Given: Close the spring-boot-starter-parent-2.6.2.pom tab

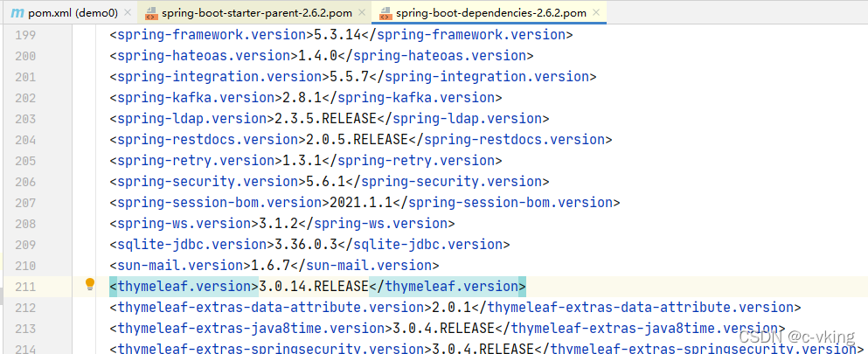Looking at the screenshot, I should [x=360, y=12].
